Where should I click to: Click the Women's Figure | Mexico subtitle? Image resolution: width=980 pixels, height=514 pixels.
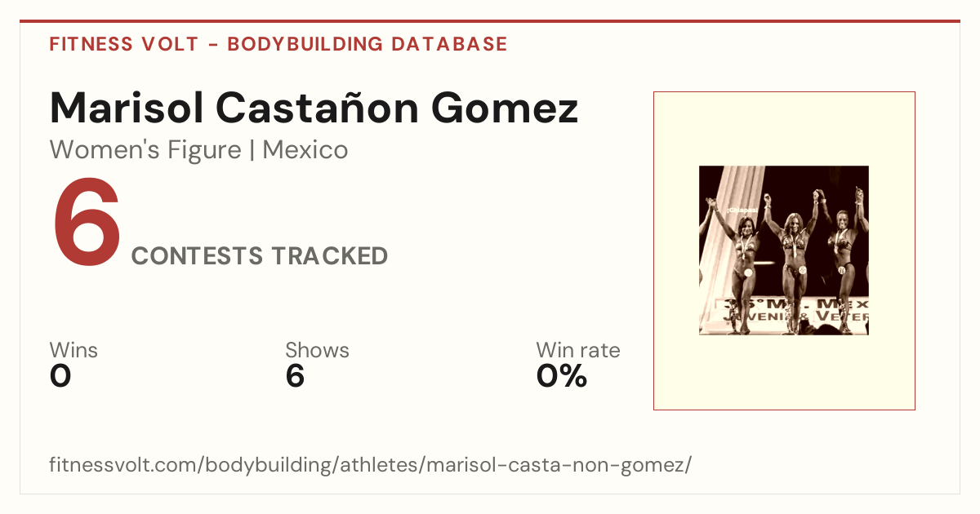point(199,150)
